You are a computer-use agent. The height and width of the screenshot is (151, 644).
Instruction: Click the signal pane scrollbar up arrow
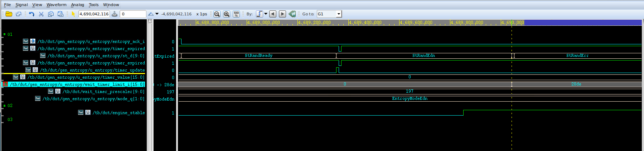(x=150, y=21)
